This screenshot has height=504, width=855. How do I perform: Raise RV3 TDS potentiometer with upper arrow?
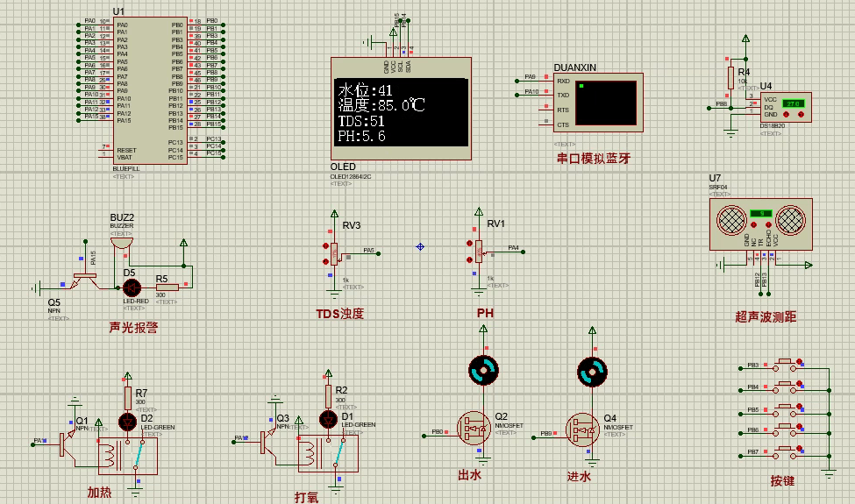(x=326, y=245)
